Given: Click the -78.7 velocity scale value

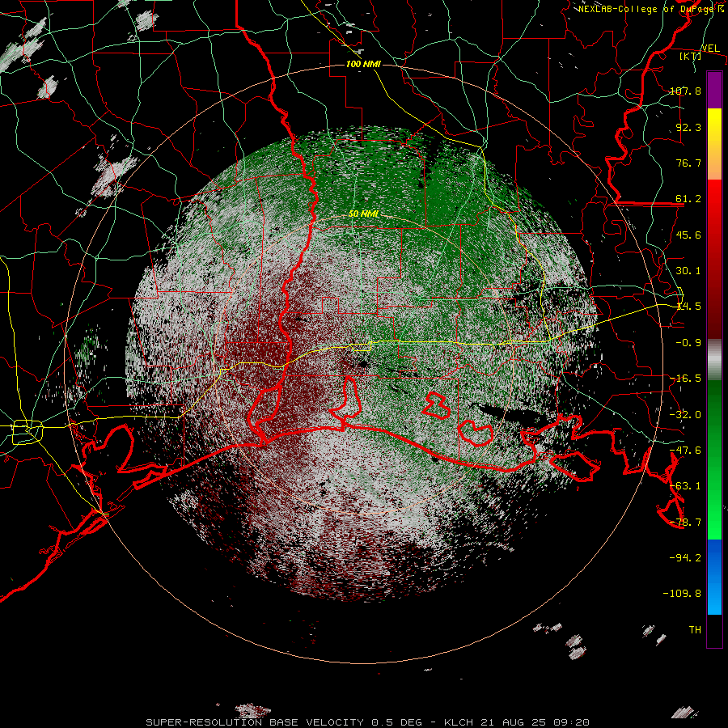Looking at the screenshot, I should (685, 523).
